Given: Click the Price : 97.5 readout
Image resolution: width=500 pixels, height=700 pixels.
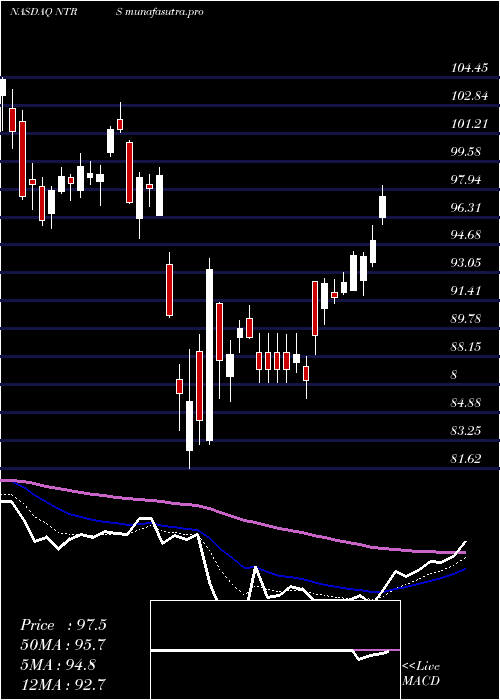Looking at the screenshot, I should [x=63, y=625].
